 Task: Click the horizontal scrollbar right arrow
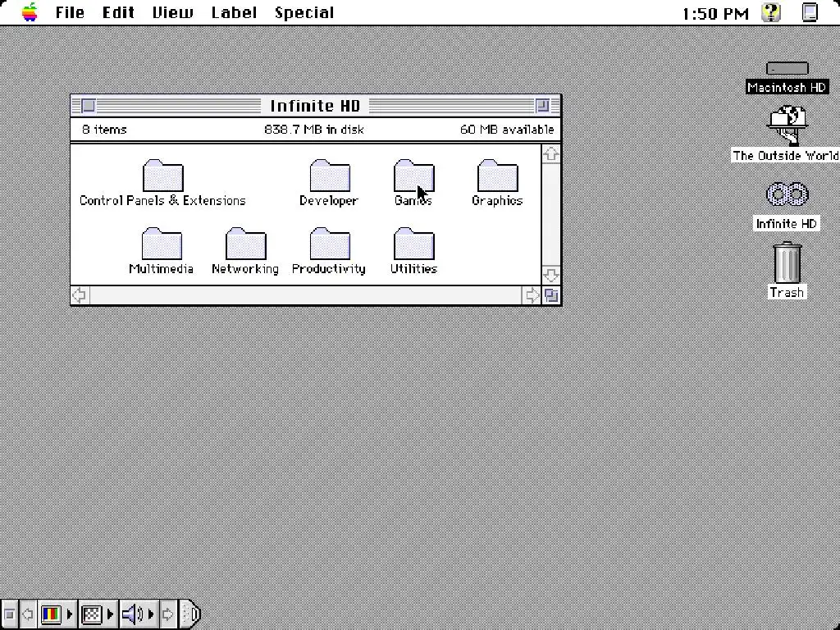coord(532,295)
